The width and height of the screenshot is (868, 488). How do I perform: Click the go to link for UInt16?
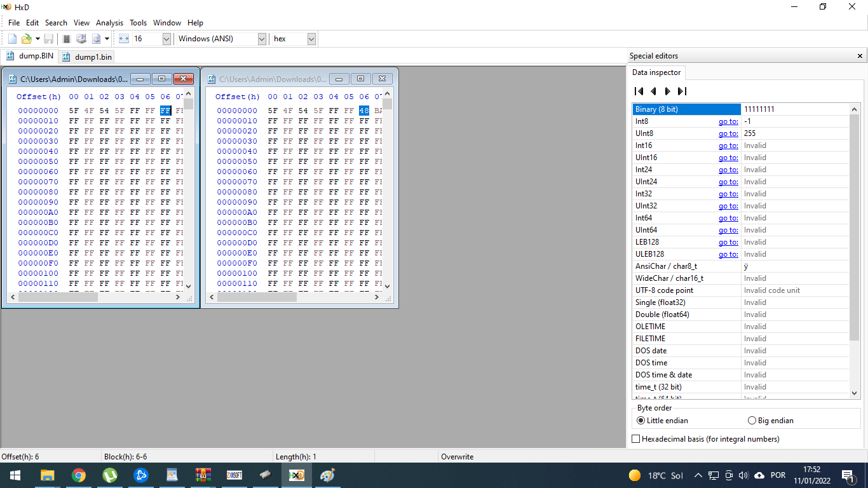pyautogui.click(x=728, y=158)
